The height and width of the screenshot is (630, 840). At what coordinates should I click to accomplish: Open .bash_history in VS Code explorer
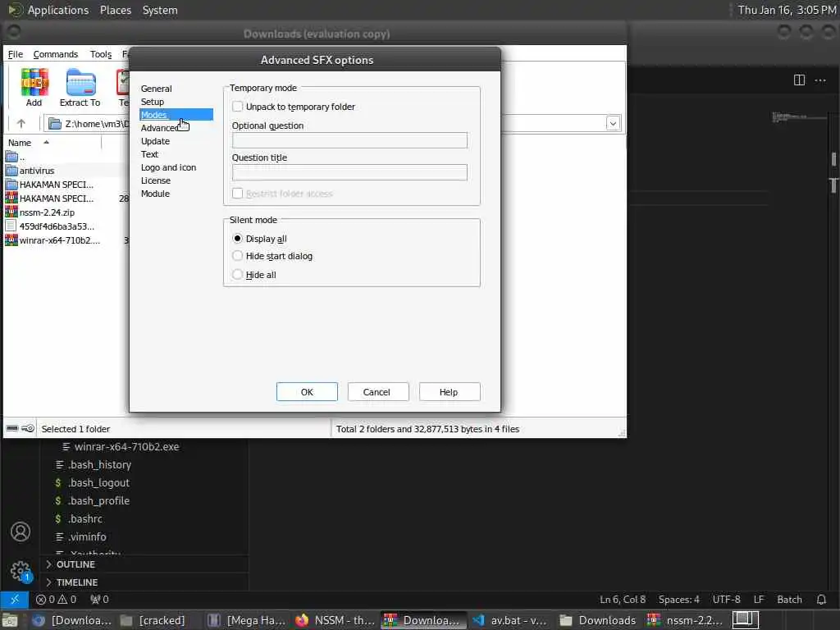[99, 465]
